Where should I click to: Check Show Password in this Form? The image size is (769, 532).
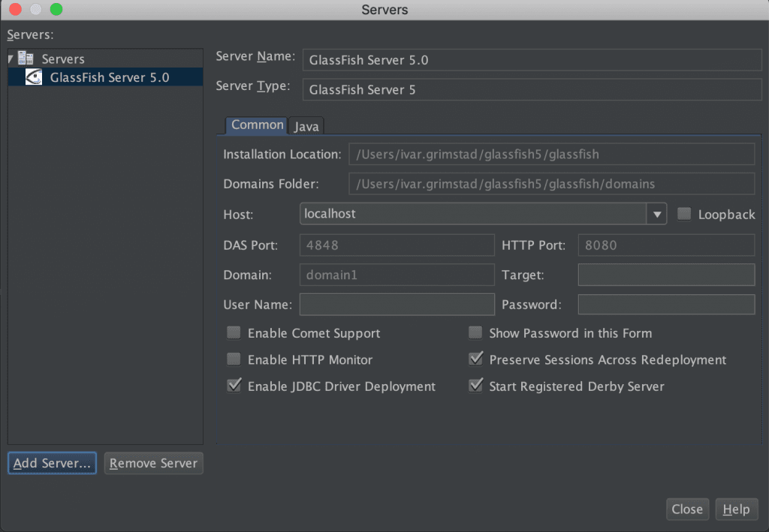[475, 332]
